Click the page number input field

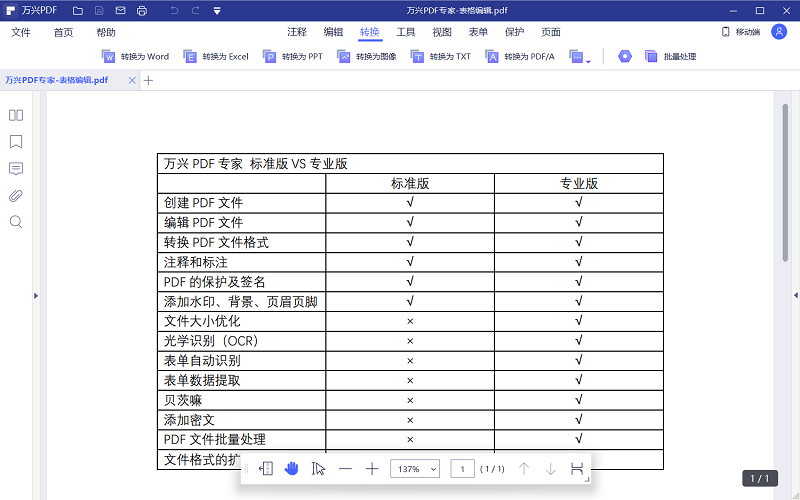(x=462, y=468)
